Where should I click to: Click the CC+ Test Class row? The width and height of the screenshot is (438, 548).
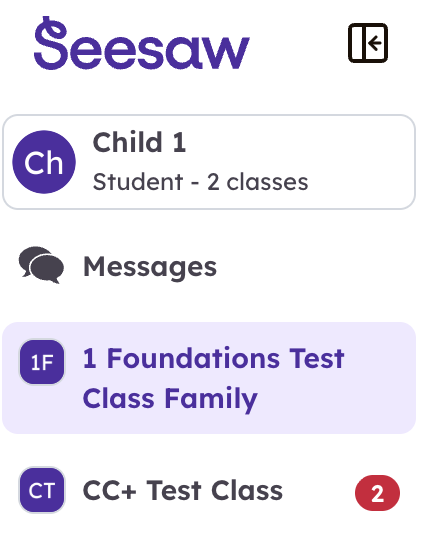coord(209,490)
